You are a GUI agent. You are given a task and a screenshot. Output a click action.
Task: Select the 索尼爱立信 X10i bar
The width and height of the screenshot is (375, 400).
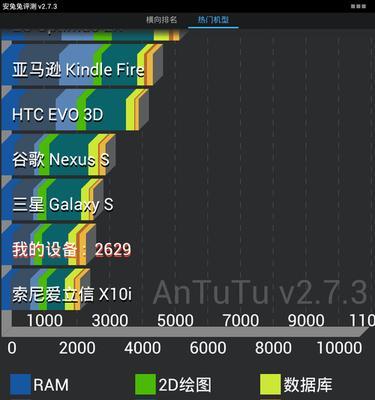[46, 289]
